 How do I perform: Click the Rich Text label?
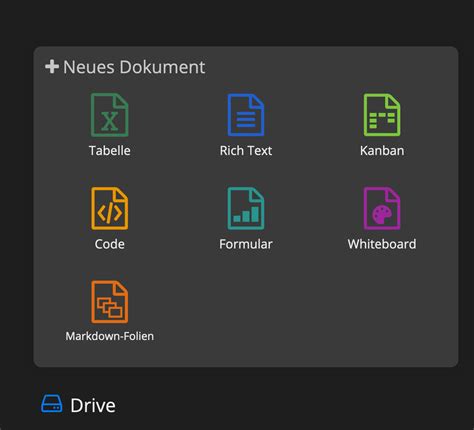coord(246,151)
